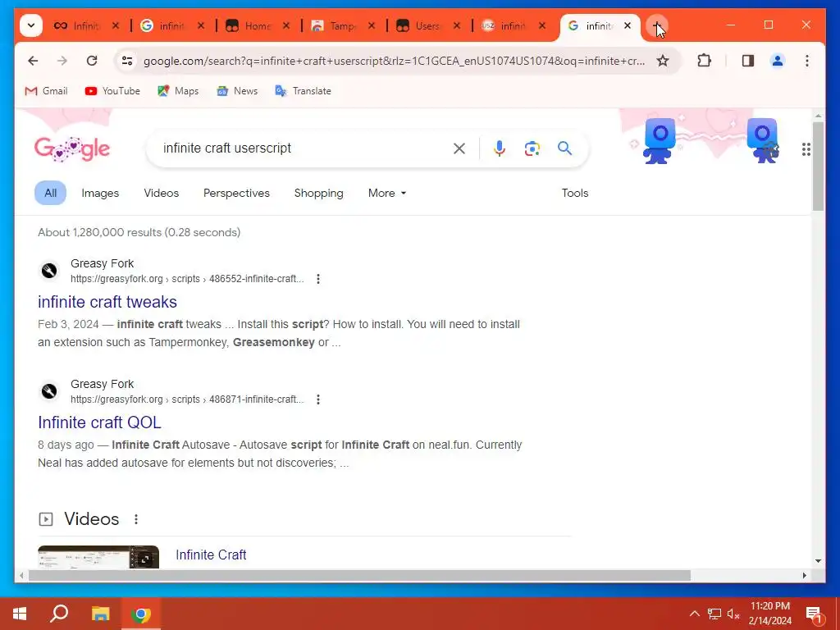Screen dimensions: 840x630
Task: Start search by voice microphone
Action: 500,148
